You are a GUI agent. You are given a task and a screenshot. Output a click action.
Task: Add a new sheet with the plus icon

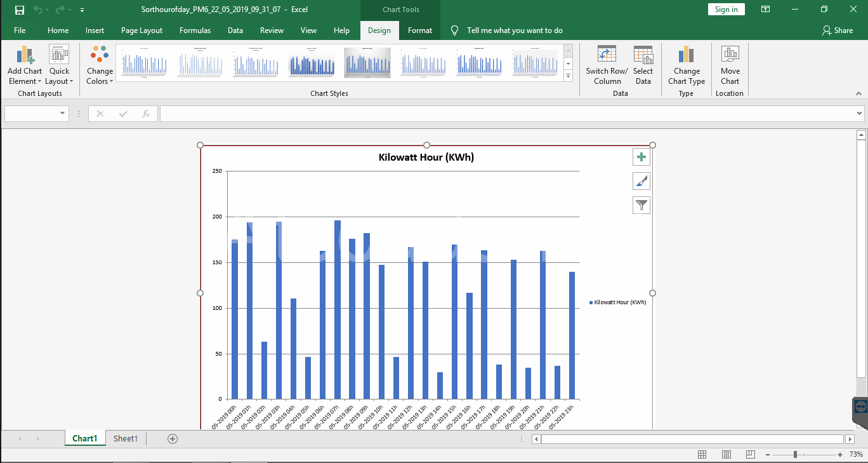tap(173, 438)
